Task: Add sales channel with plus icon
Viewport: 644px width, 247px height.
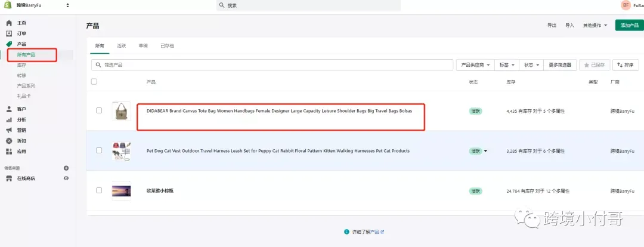Action: pyautogui.click(x=66, y=168)
